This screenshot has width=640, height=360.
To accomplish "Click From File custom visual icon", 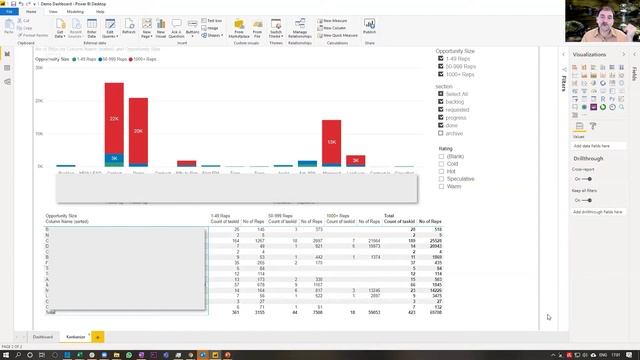I will (257, 29).
